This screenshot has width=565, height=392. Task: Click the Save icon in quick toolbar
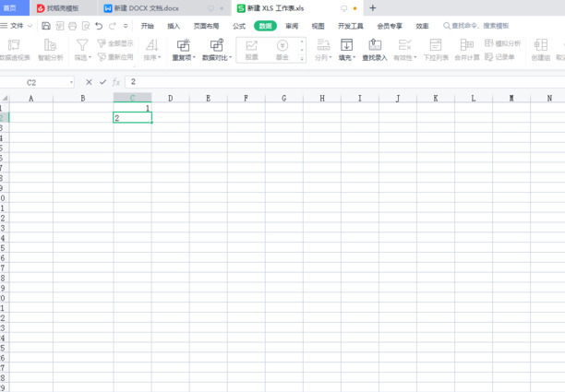tap(46, 26)
